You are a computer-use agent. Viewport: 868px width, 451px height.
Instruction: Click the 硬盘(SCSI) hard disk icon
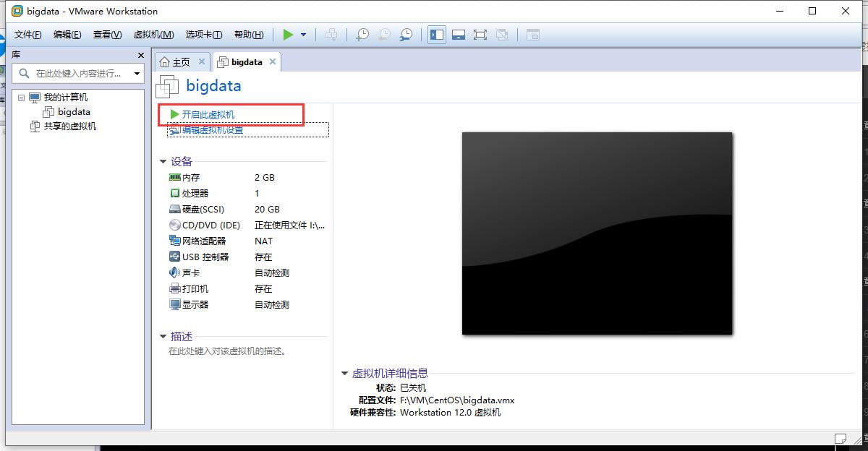(x=174, y=209)
